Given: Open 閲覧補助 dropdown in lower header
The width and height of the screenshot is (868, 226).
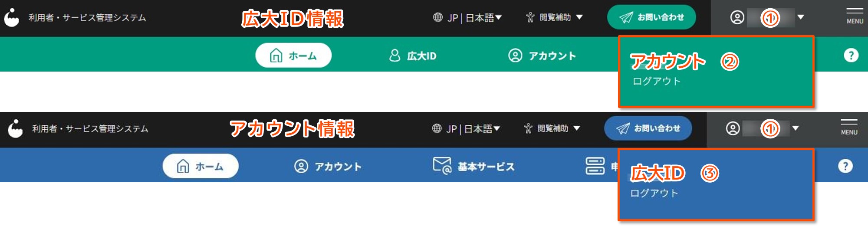Looking at the screenshot, I should [x=552, y=128].
